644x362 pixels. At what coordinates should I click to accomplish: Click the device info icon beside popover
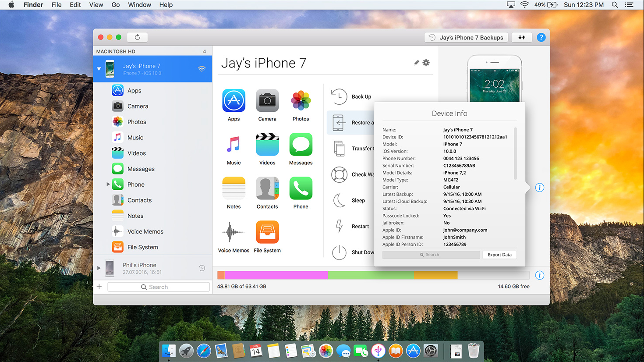pyautogui.click(x=540, y=188)
